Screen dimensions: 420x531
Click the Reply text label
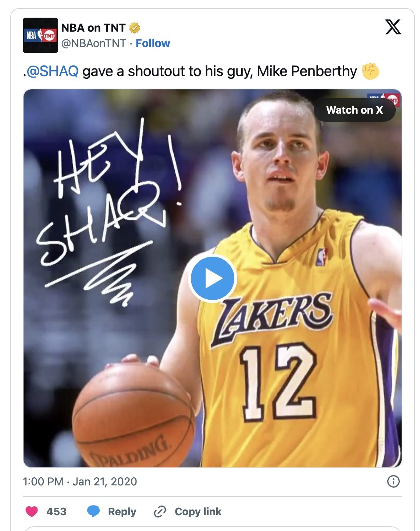point(122,512)
